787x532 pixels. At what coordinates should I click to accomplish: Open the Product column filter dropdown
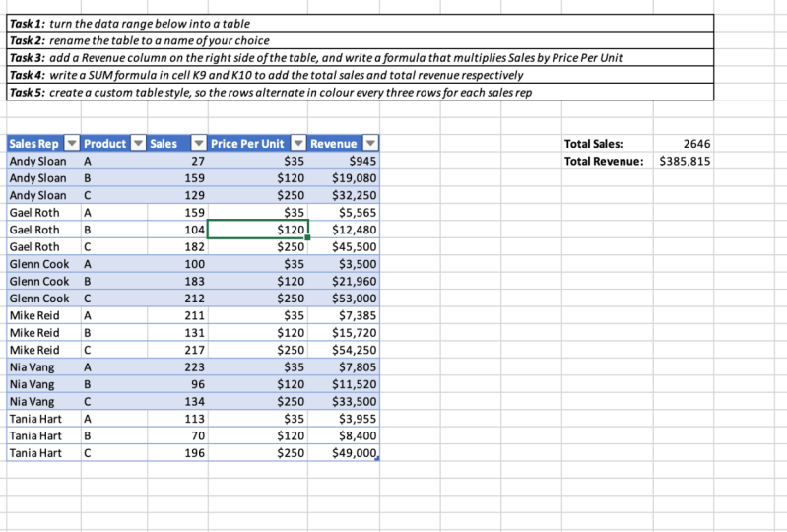138,144
